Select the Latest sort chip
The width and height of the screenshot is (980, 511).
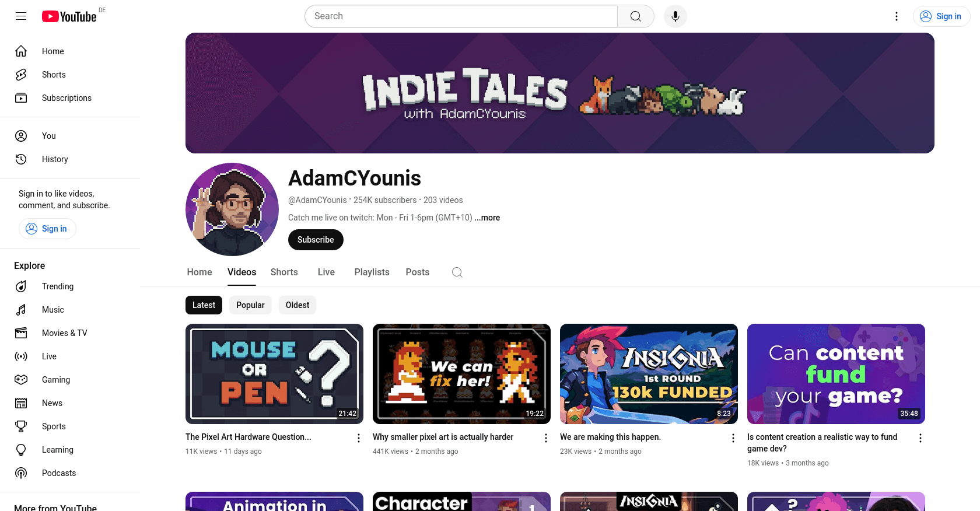click(204, 305)
